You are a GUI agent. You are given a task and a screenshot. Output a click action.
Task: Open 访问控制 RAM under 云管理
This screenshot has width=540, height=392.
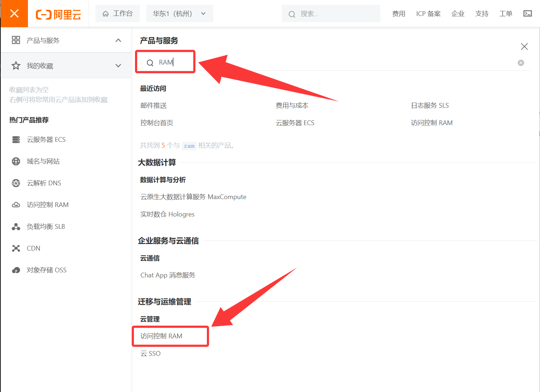tap(161, 336)
